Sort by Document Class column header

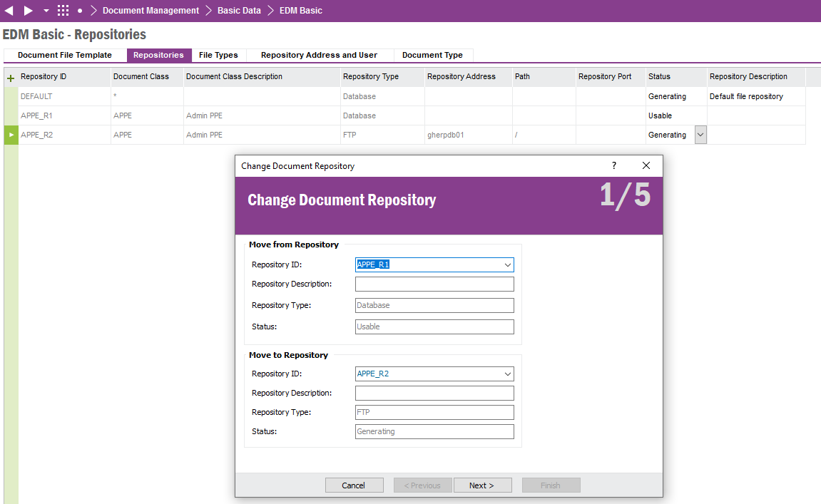[x=147, y=76]
